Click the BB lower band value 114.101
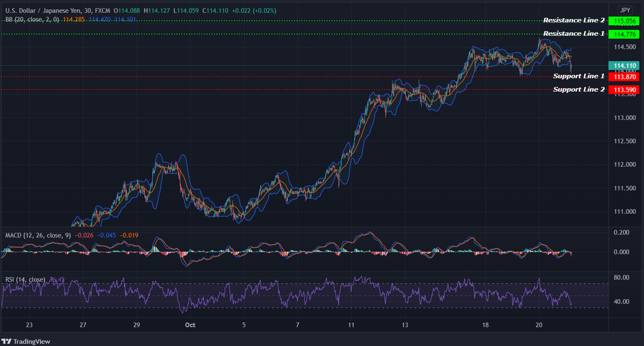 pos(125,19)
